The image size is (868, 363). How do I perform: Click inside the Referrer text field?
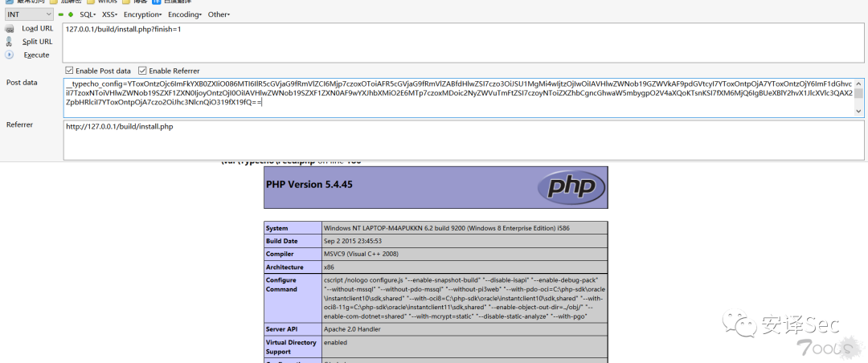(465, 140)
